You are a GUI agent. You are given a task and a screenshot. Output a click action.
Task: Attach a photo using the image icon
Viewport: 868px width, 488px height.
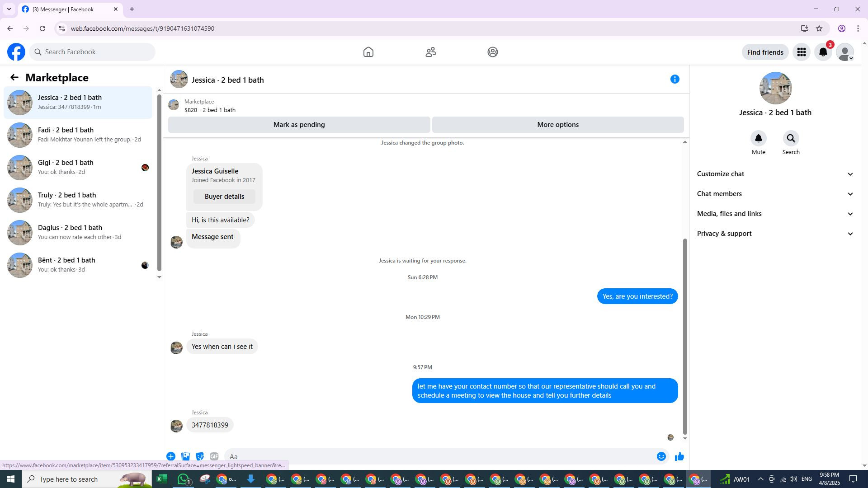(185, 456)
